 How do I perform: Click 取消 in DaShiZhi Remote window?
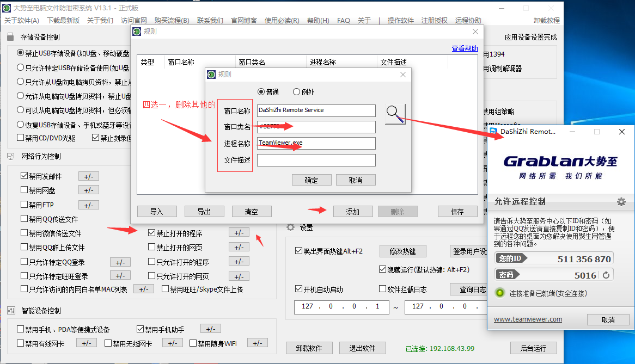point(608,320)
